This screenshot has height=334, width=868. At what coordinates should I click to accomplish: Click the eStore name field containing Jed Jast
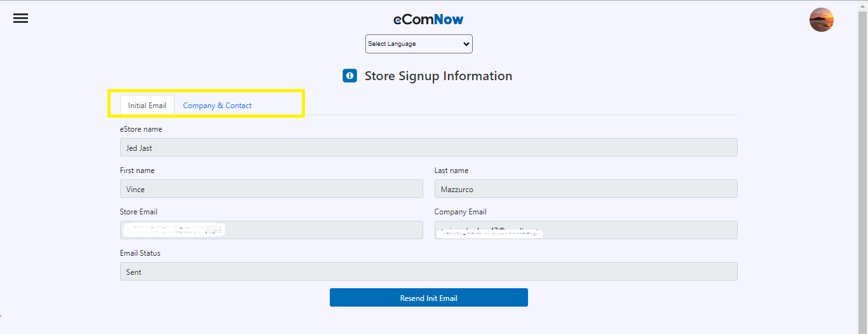[x=428, y=148]
